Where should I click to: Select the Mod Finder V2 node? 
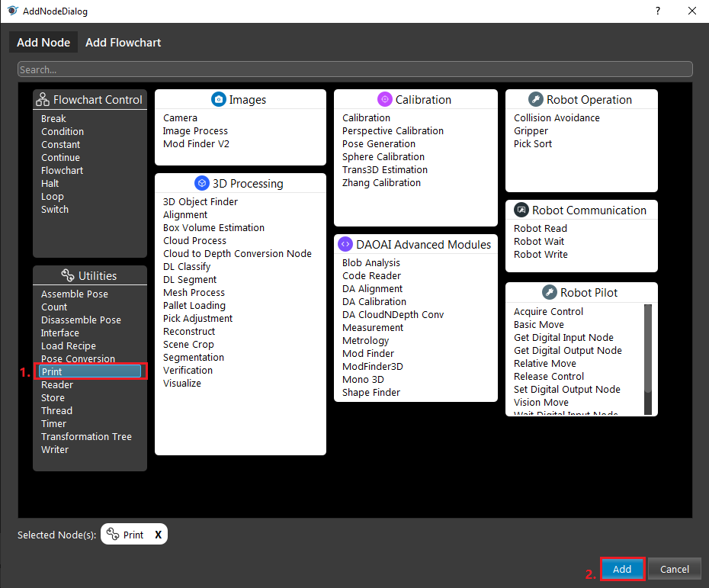(x=196, y=144)
